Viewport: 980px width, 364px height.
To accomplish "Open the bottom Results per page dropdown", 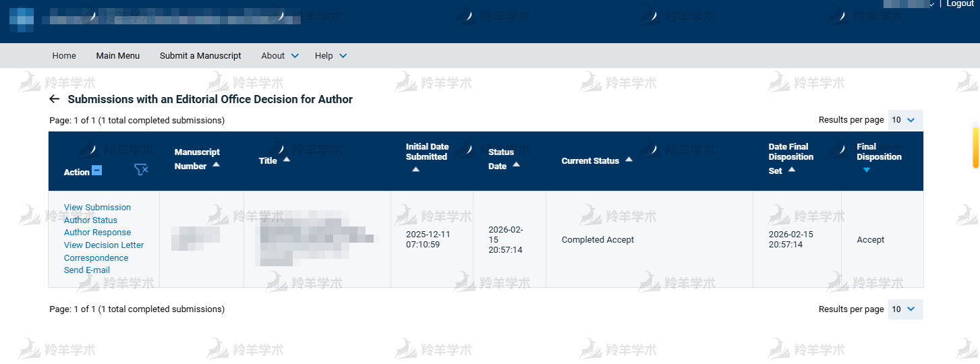I will tap(905, 309).
